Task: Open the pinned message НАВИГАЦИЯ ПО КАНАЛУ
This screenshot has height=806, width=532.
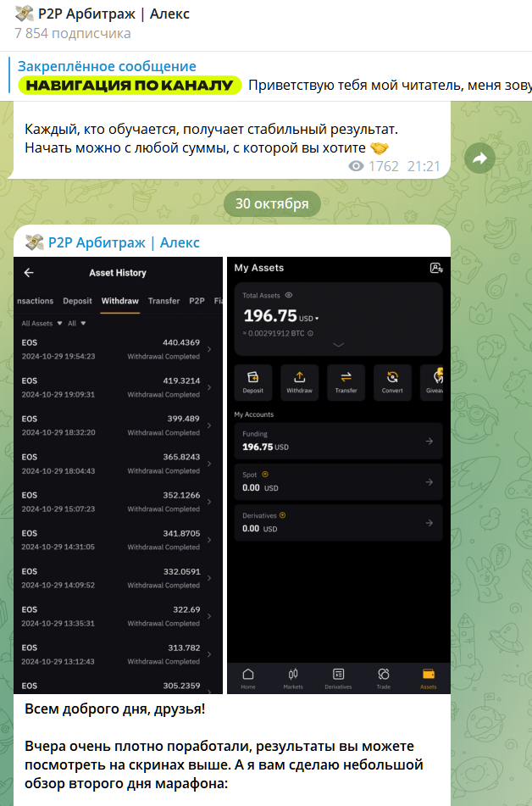Action: click(130, 85)
